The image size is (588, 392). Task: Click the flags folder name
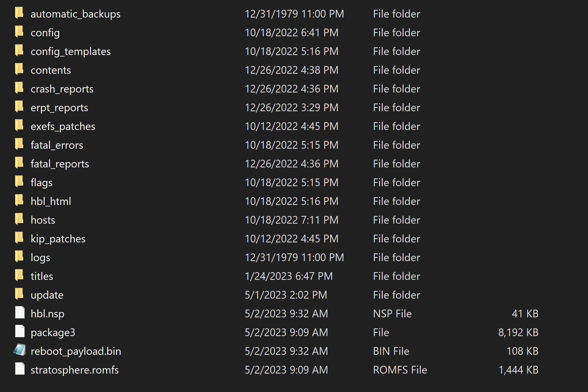coord(42,183)
